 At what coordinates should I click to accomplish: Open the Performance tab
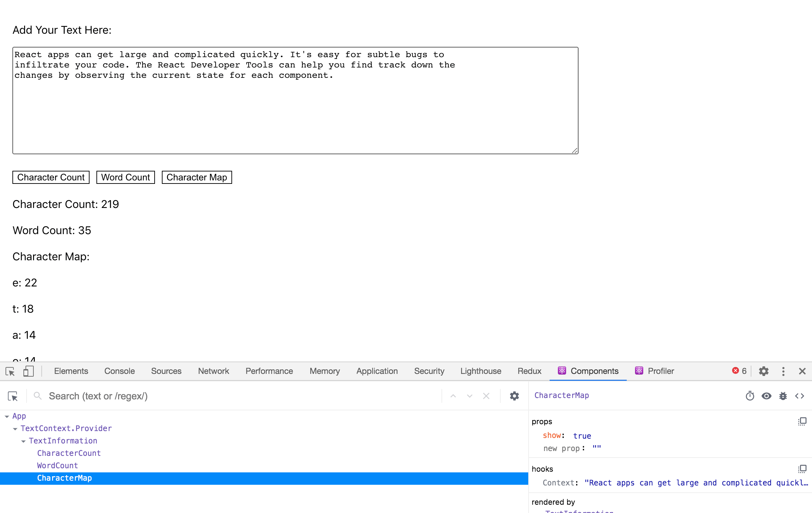tap(269, 371)
